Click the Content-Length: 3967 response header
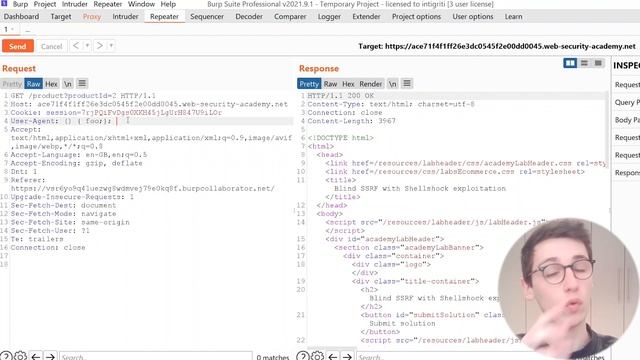 click(x=351, y=121)
